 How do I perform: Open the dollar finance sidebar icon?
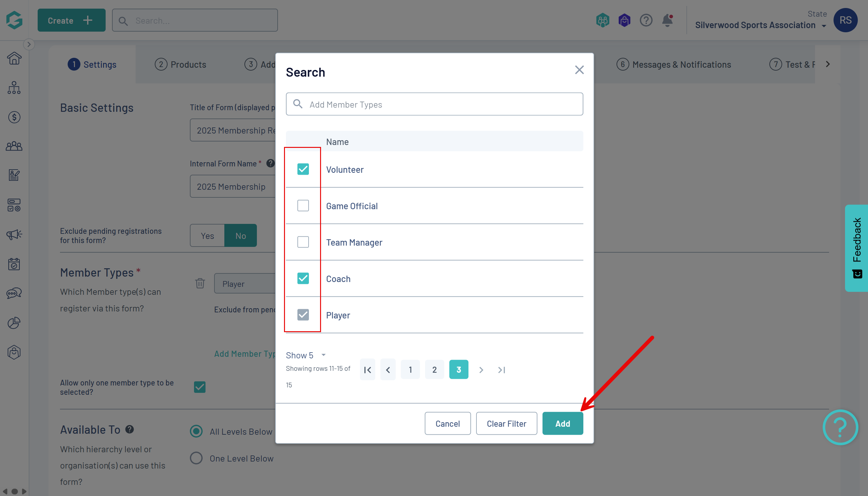pos(14,117)
